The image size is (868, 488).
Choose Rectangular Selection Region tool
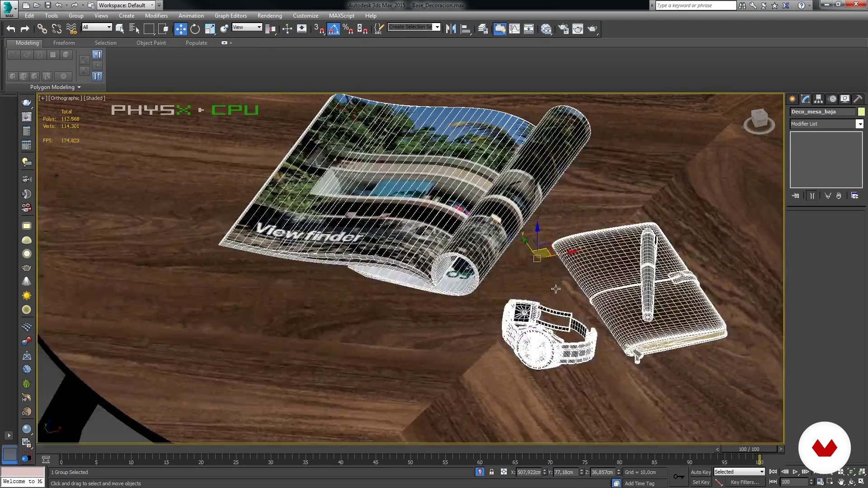point(149,29)
